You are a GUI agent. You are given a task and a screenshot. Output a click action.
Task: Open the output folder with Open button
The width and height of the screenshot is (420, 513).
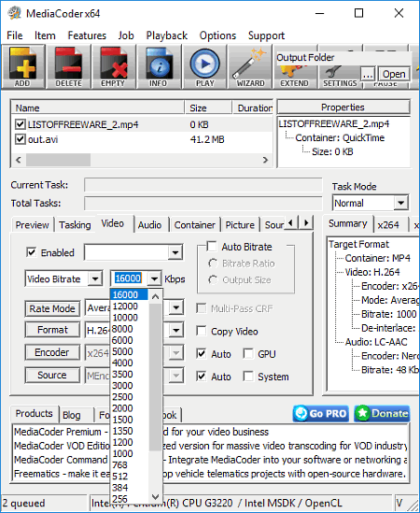[x=394, y=74]
